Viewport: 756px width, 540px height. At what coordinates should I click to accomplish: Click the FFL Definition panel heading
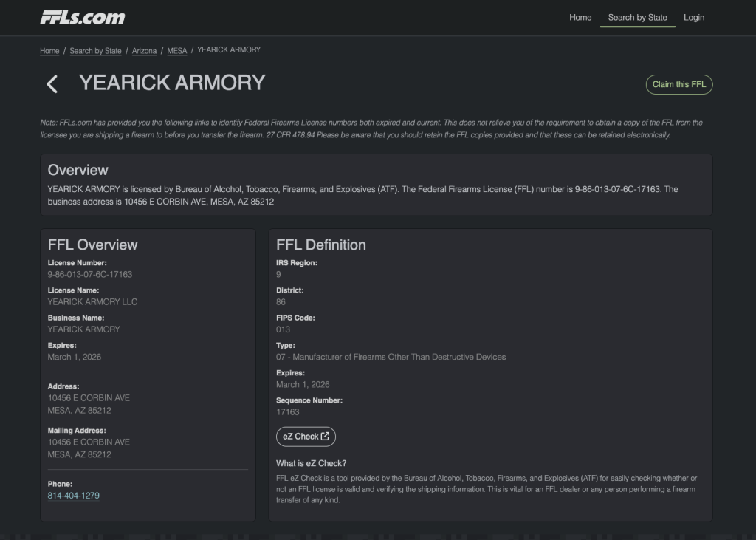[x=321, y=245]
